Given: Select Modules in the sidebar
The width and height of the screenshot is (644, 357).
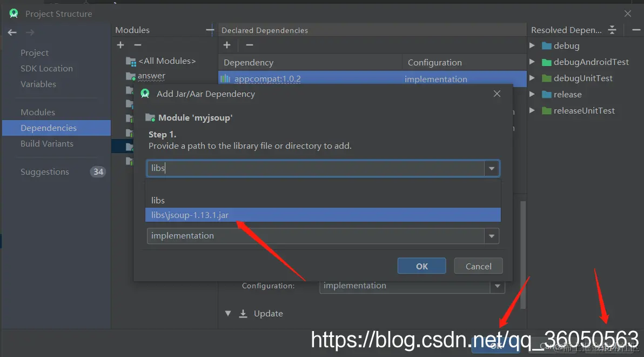Looking at the screenshot, I should coord(38,113).
